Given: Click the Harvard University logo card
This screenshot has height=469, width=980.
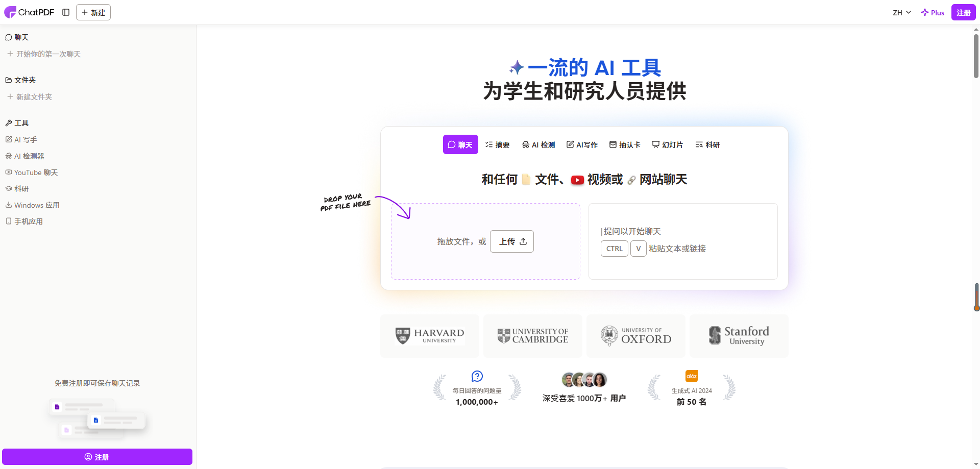Looking at the screenshot, I should pyautogui.click(x=430, y=336).
